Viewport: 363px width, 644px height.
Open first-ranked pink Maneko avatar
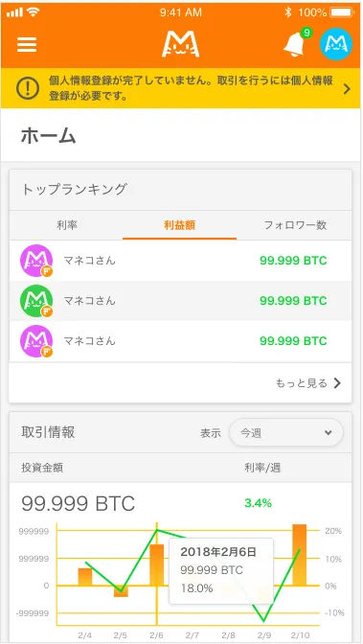36,261
